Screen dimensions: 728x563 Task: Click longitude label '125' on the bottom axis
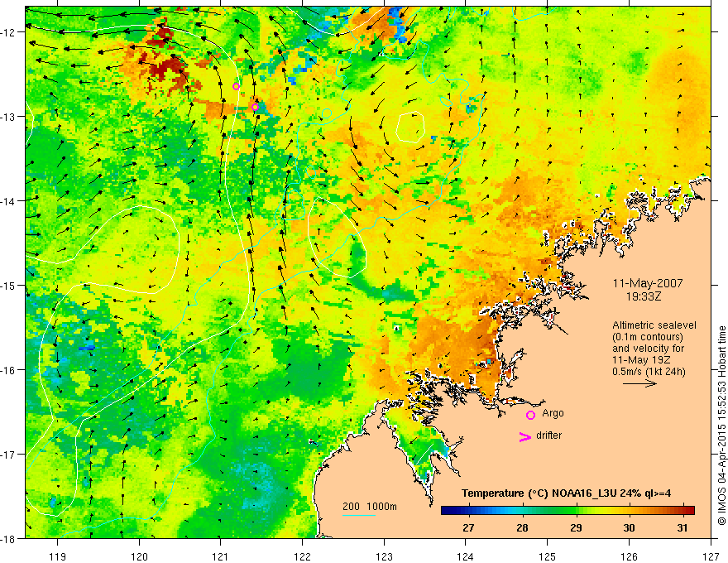point(548,556)
